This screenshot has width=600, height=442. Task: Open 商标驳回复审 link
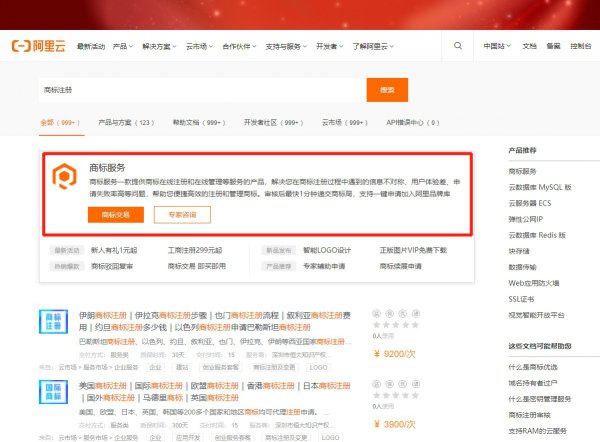pyautogui.click(x=112, y=266)
